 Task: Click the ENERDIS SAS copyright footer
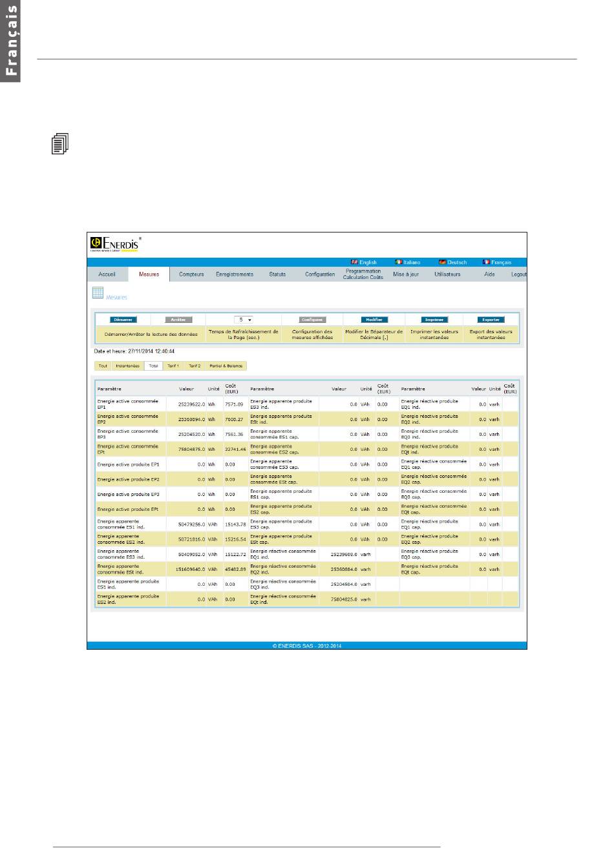tap(307, 645)
